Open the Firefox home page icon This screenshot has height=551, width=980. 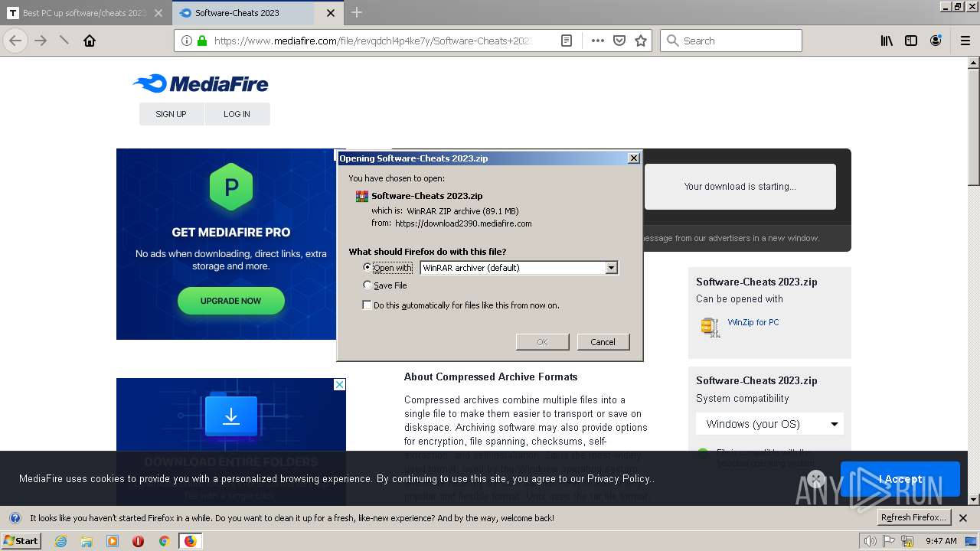(x=90, y=41)
